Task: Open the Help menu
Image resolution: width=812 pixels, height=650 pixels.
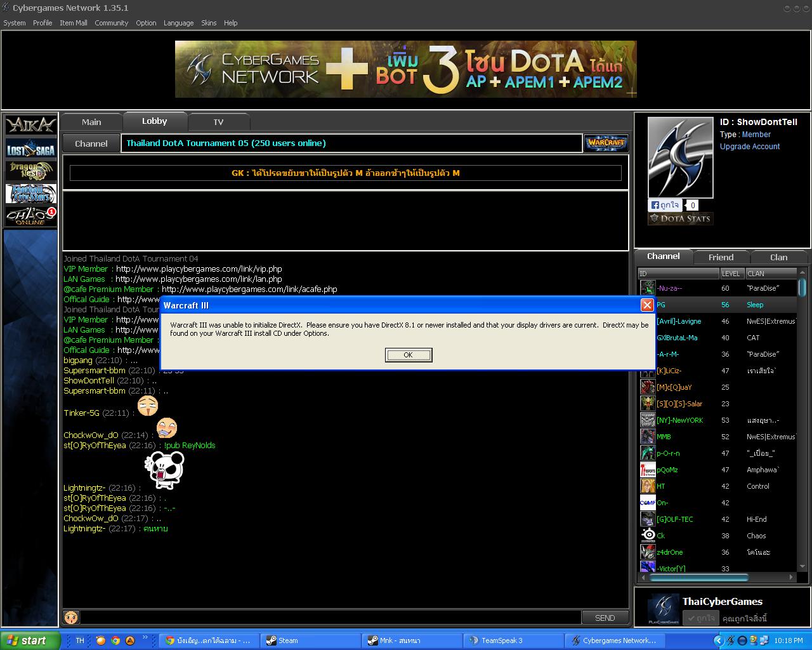Action: (231, 23)
